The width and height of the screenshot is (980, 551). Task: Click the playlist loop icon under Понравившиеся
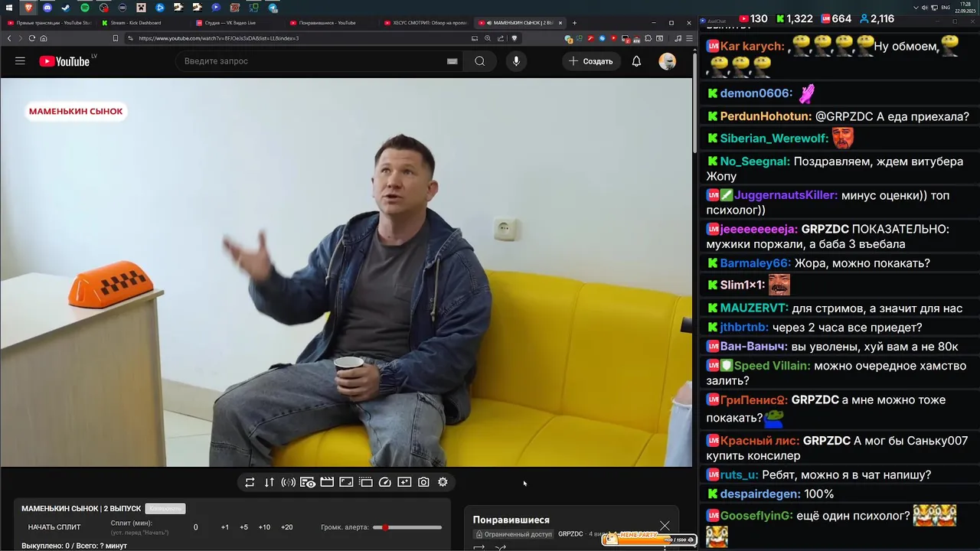(479, 547)
